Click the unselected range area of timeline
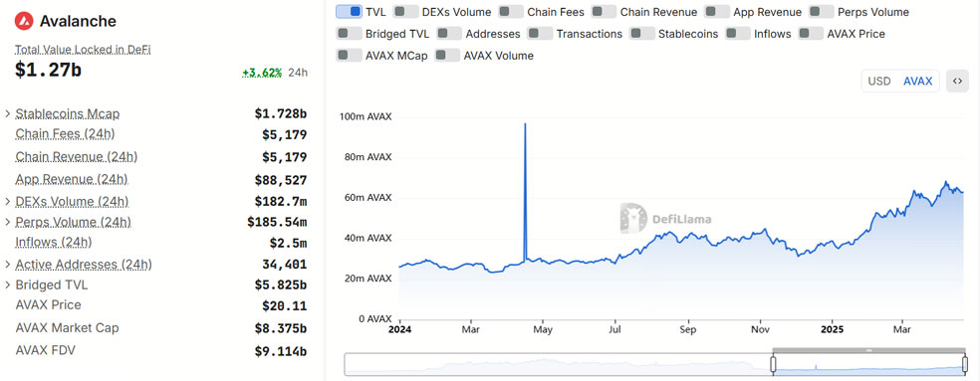Screen dimensions: 980x381 558,364
